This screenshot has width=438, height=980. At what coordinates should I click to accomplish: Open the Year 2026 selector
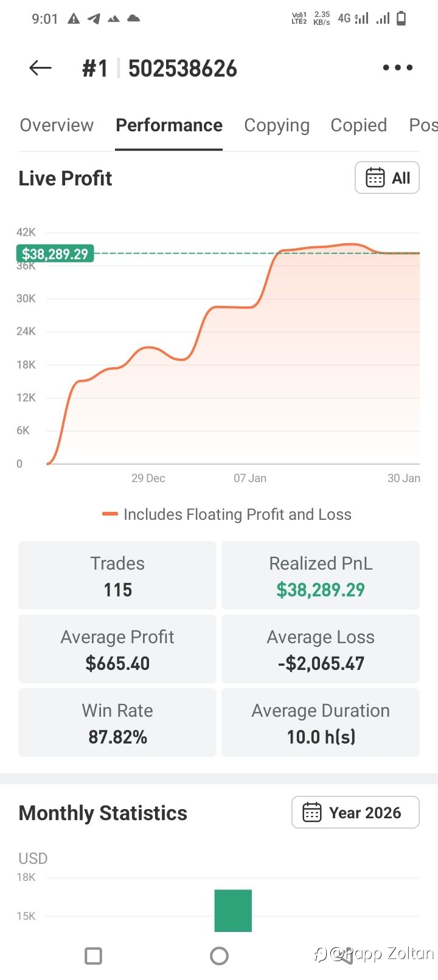click(355, 812)
